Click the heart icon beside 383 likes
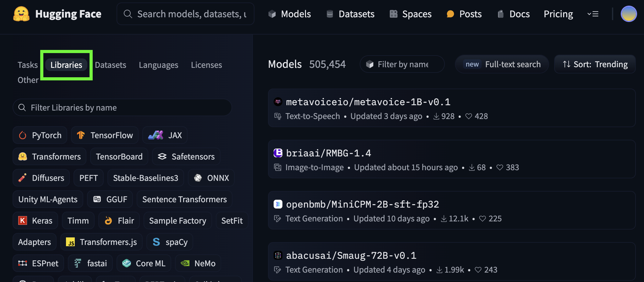The image size is (644, 282). tap(500, 168)
